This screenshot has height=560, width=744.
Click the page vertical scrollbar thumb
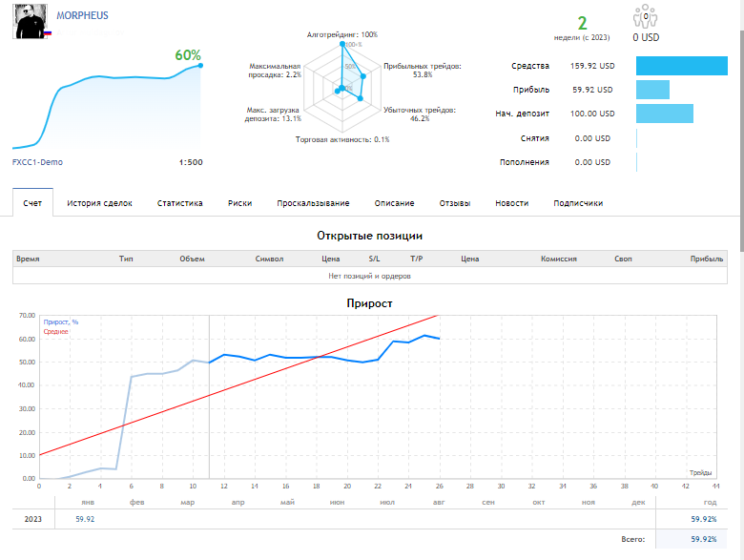pyautogui.click(x=742, y=140)
